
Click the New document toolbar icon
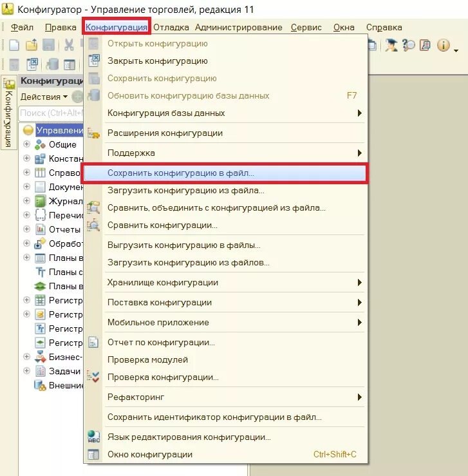14,45
